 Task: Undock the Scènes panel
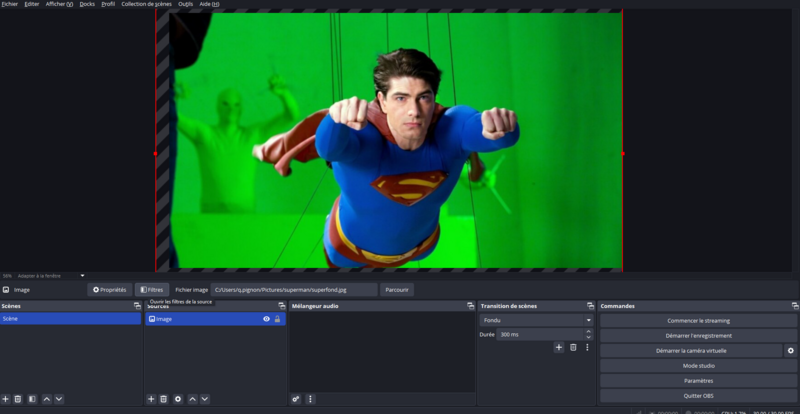pos(137,306)
